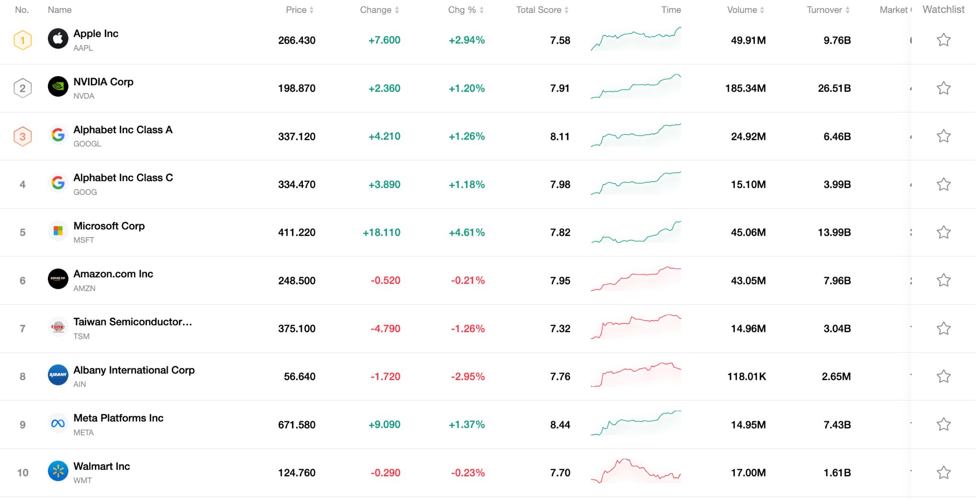980x499 pixels.
Task: Click the Apple logo icon
Action: tap(57, 39)
